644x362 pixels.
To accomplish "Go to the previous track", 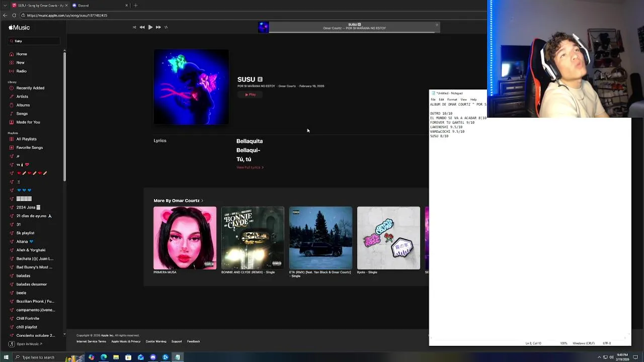I will (142, 27).
